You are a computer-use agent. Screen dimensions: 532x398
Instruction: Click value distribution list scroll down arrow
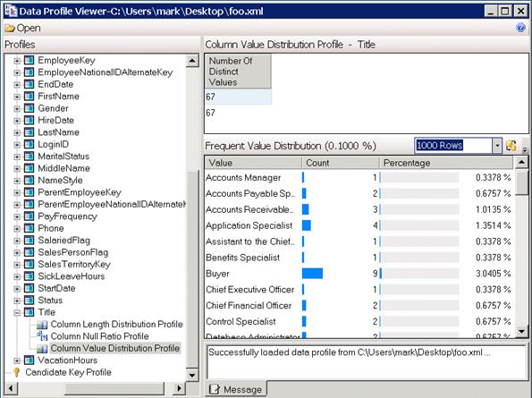(x=521, y=331)
